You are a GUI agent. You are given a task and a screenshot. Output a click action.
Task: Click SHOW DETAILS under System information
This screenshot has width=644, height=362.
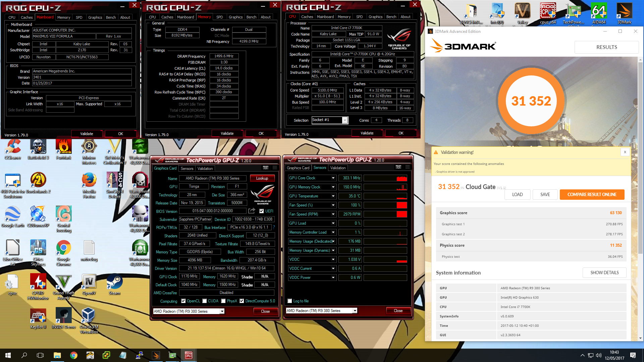[x=604, y=273]
